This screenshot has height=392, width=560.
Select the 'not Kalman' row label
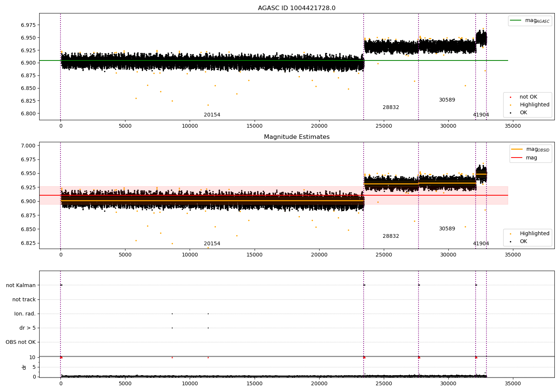pos(21,286)
